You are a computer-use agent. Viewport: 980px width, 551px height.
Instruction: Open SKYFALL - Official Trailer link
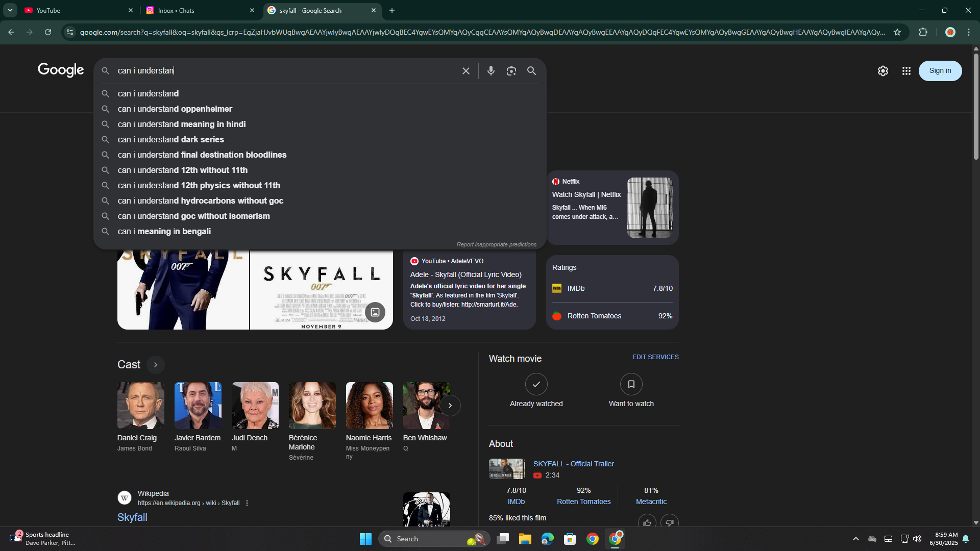(573, 464)
